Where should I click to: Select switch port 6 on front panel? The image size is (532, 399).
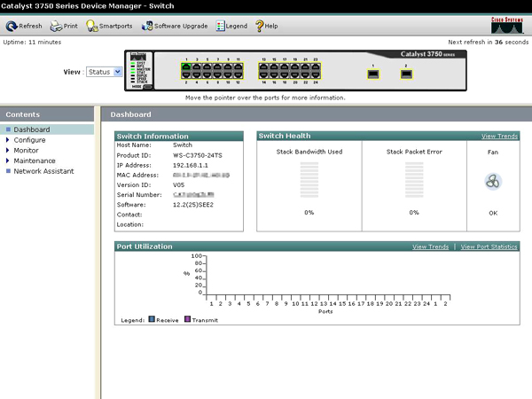(207, 74)
